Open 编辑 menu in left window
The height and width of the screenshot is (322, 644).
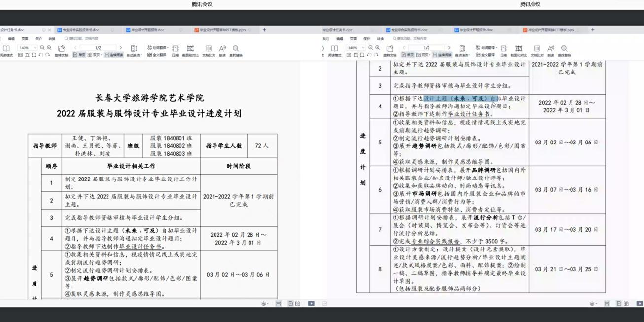pyautogui.click(x=11, y=38)
